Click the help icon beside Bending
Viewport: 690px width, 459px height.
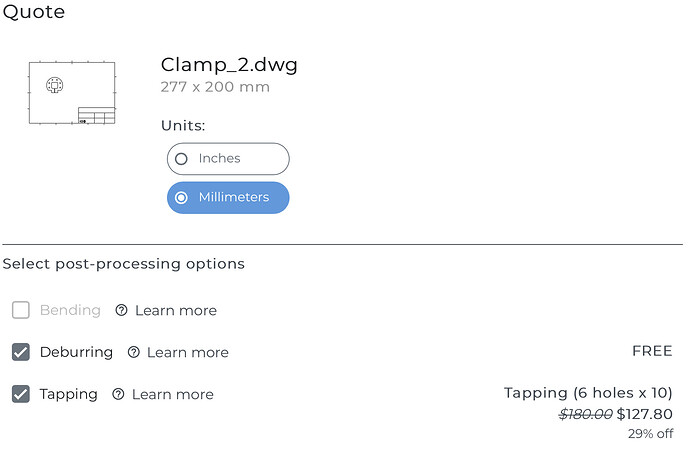[121, 310]
